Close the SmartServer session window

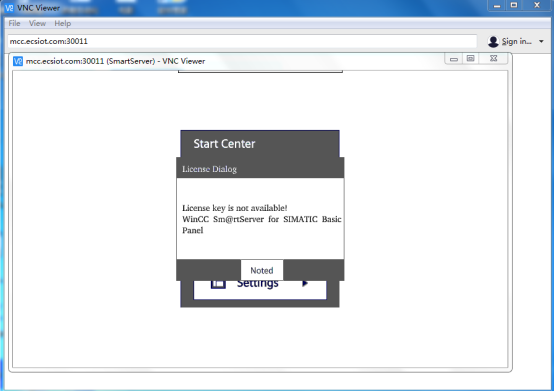pyautogui.click(x=494, y=59)
